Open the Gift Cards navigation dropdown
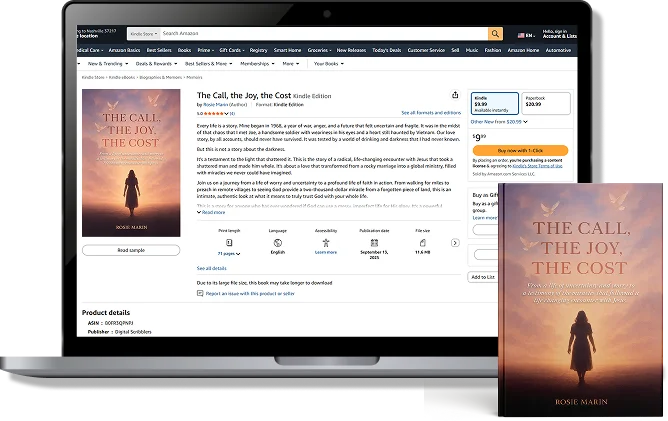 [232, 50]
